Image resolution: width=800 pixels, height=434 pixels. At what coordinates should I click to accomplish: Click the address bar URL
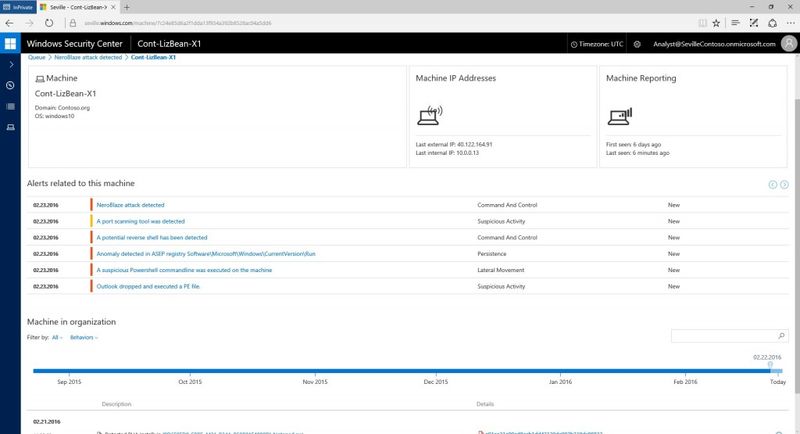pos(178,23)
